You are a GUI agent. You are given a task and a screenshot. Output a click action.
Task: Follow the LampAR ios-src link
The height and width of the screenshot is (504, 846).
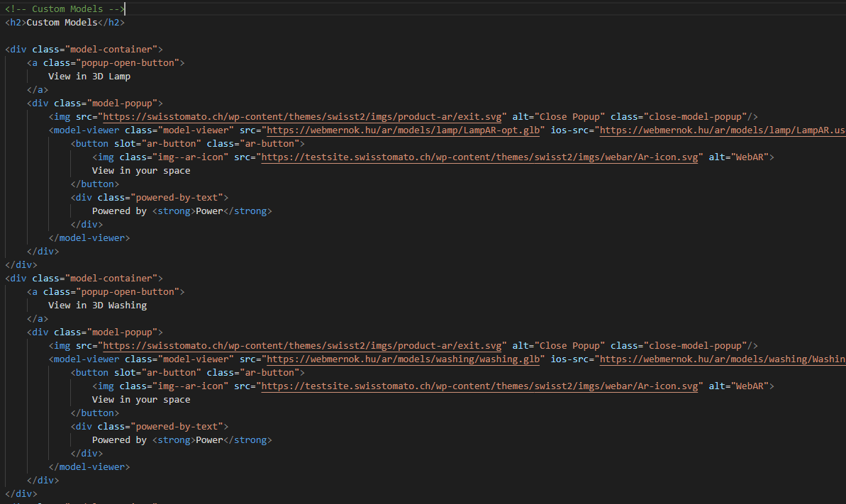coord(723,130)
